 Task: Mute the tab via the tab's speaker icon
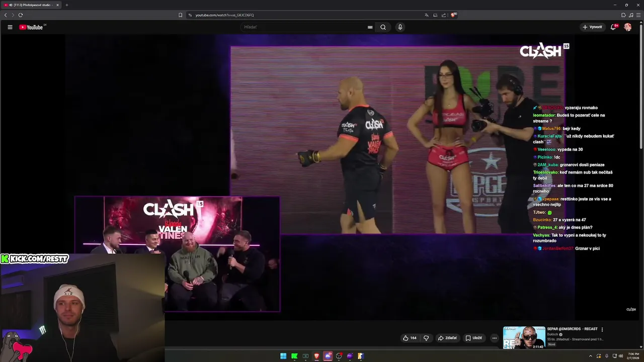click(11, 5)
